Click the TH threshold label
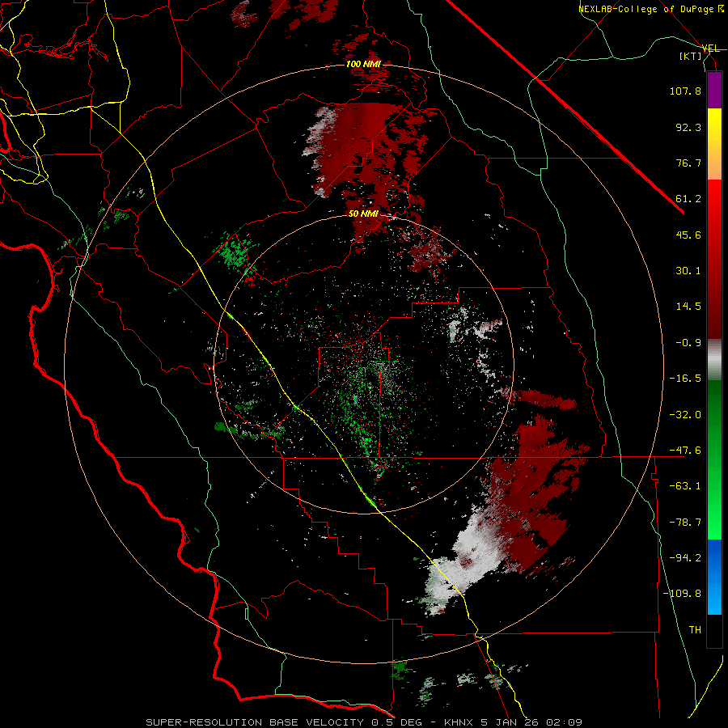 coord(695,630)
